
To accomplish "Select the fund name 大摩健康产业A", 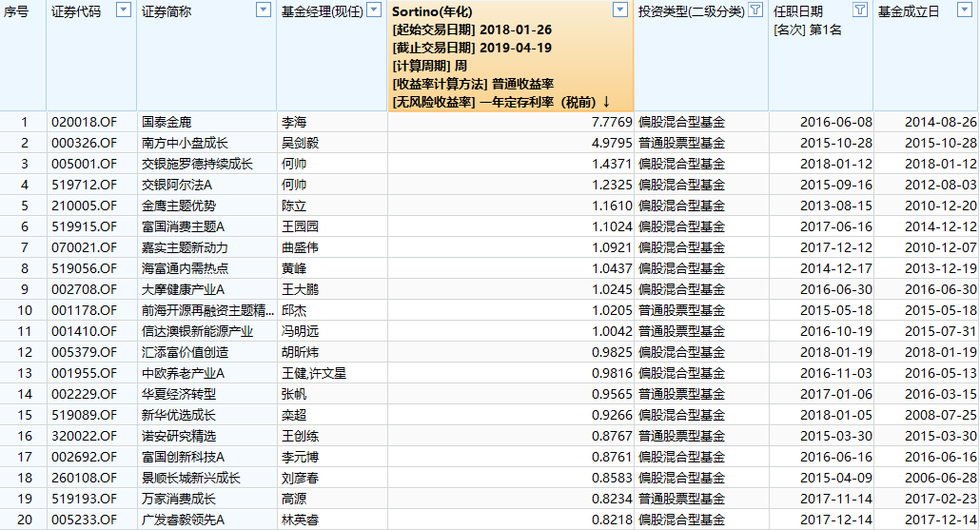I will pyautogui.click(x=183, y=289).
